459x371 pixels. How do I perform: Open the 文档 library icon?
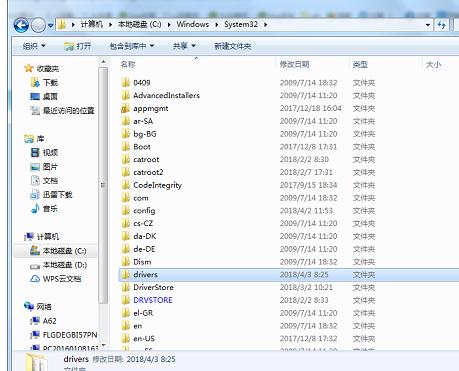tap(35, 181)
